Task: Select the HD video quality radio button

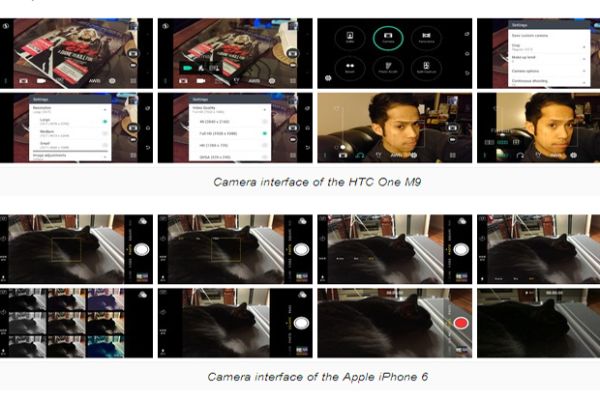Action: pyautogui.click(x=264, y=145)
